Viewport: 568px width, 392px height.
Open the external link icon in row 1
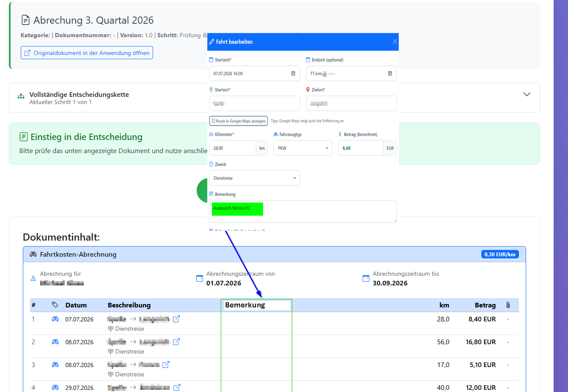pos(176,319)
